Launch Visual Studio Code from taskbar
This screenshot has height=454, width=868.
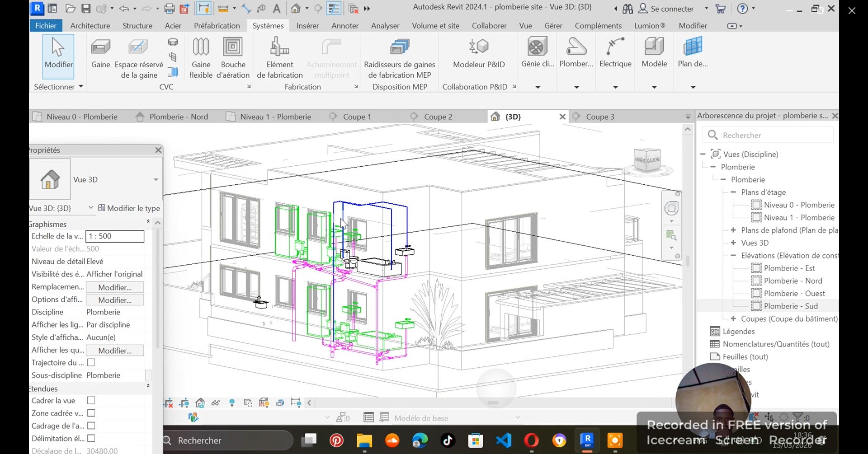pyautogui.click(x=504, y=440)
